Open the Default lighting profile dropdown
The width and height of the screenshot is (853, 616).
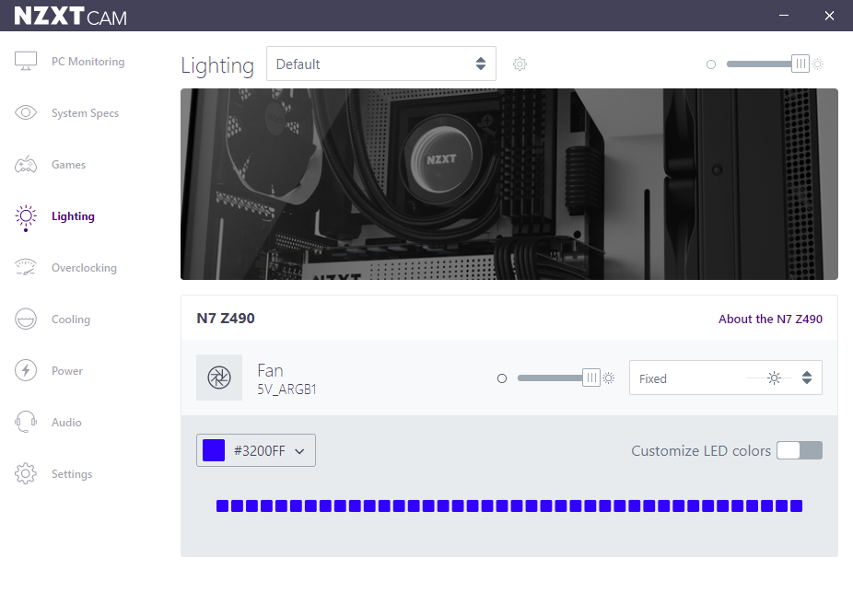tap(380, 64)
